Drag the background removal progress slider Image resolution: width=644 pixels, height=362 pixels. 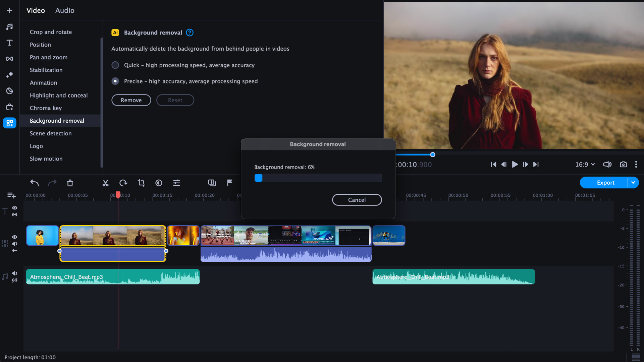point(258,177)
